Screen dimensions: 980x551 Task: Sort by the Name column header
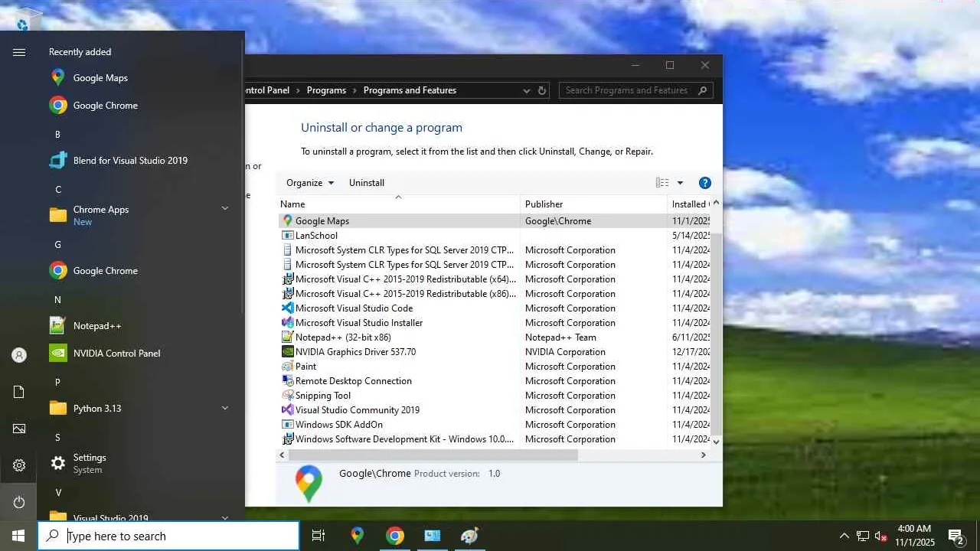point(398,204)
